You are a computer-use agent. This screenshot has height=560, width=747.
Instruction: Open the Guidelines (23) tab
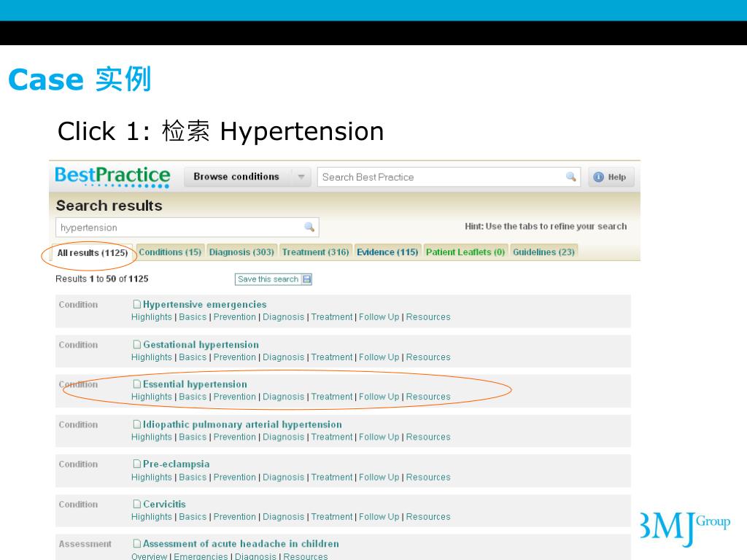543,252
